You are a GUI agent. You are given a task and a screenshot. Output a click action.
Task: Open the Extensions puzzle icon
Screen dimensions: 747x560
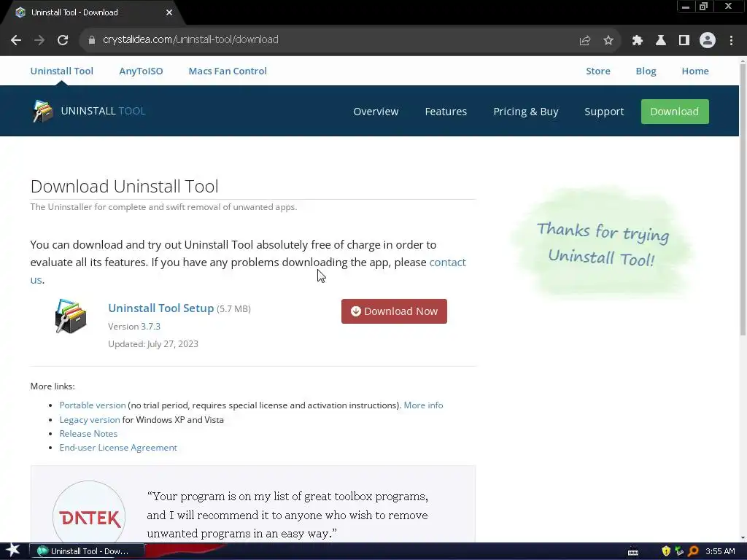pos(638,41)
